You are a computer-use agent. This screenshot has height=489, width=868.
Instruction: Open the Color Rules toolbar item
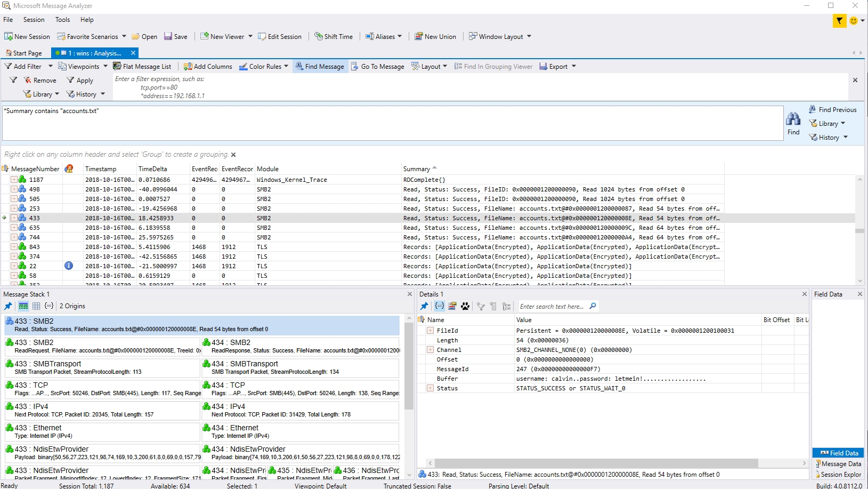click(264, 67)
